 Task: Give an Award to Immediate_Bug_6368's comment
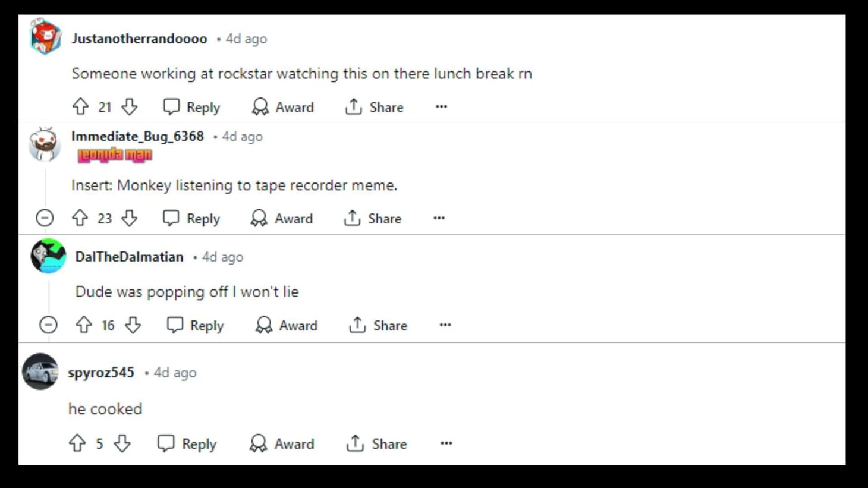[282, 219]
